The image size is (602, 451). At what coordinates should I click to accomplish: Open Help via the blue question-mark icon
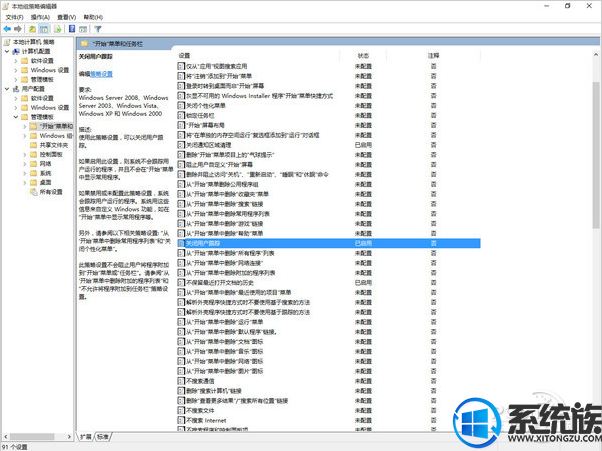pos(72,29)
